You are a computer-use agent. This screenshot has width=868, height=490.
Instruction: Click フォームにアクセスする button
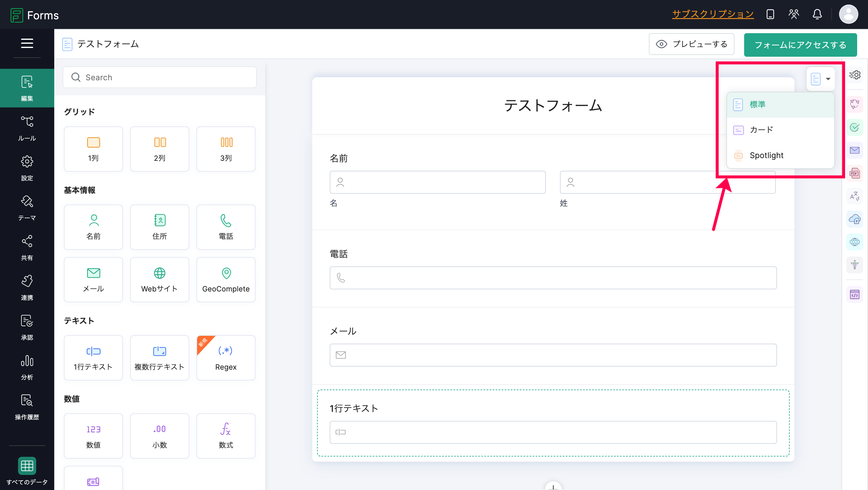tap(800, 45)
